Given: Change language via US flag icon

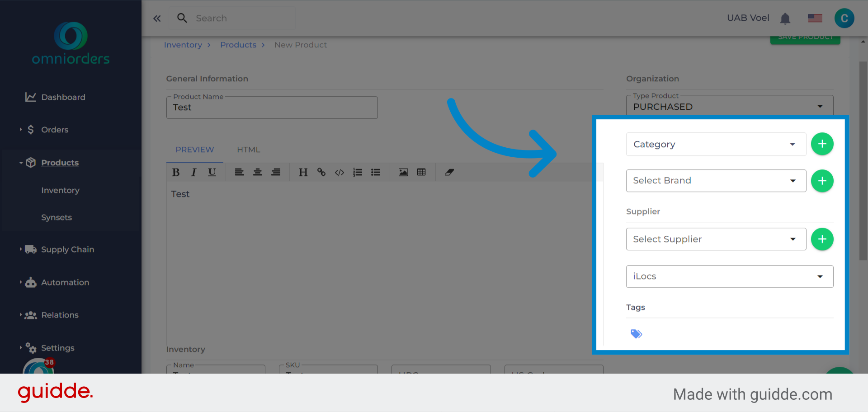Looking at the screenshot, I should (815, 18).
